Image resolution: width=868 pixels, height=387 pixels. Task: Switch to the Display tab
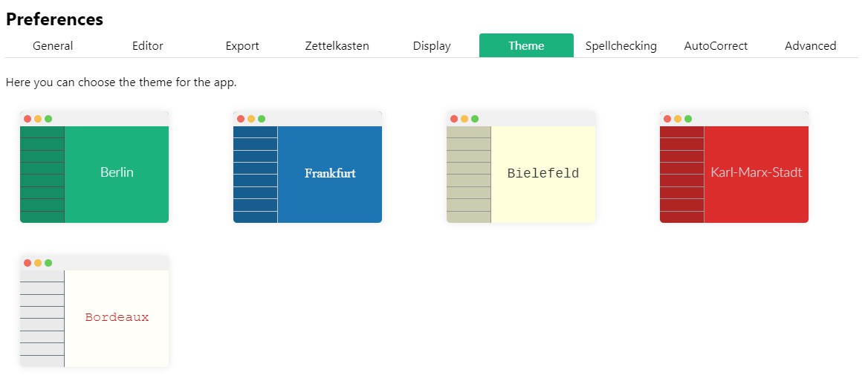click(x=432, y=45)
